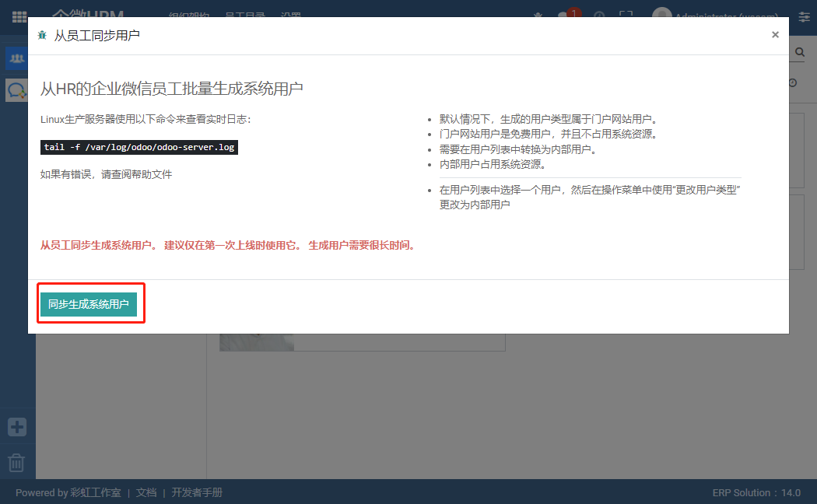Click the bullet 内部用户占用系统资源

pyautogui.click(x=493, y=165)
